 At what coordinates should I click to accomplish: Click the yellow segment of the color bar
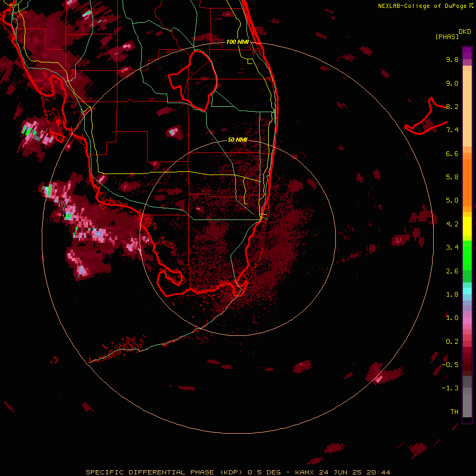pyautogui.click(x=467, y=226)
